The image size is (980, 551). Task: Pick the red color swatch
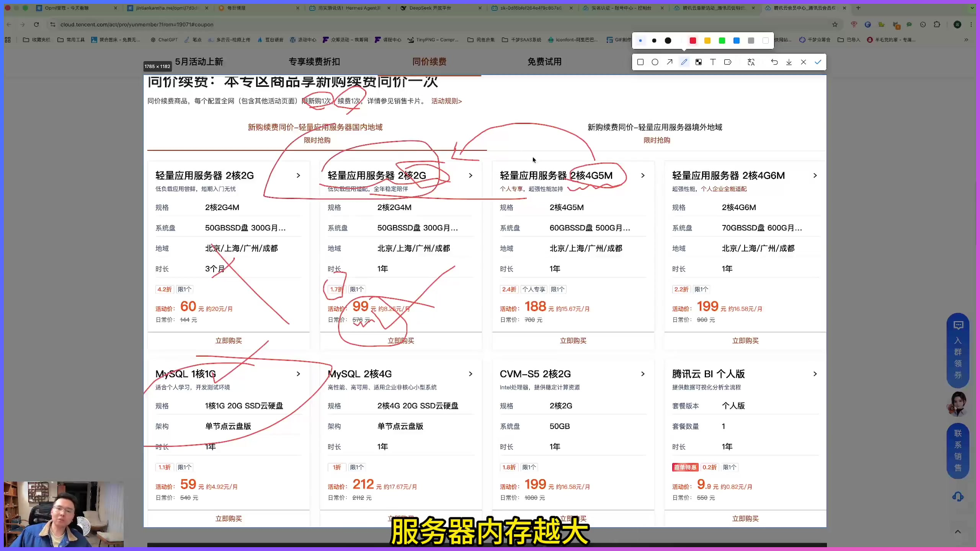click(x=693, y=41)
